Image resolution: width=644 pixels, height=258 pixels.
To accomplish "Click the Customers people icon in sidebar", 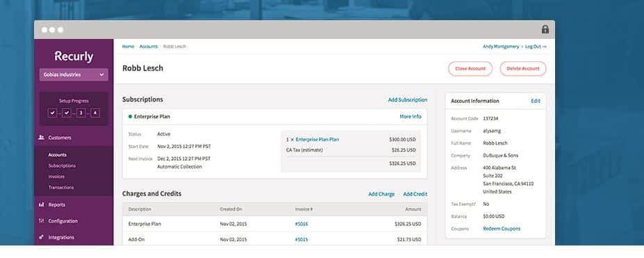I will [42, 138].
